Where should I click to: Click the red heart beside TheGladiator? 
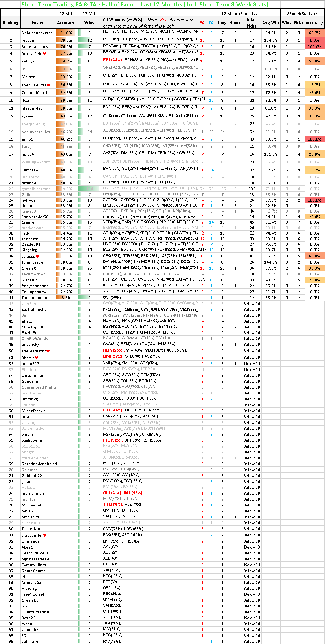48,351
